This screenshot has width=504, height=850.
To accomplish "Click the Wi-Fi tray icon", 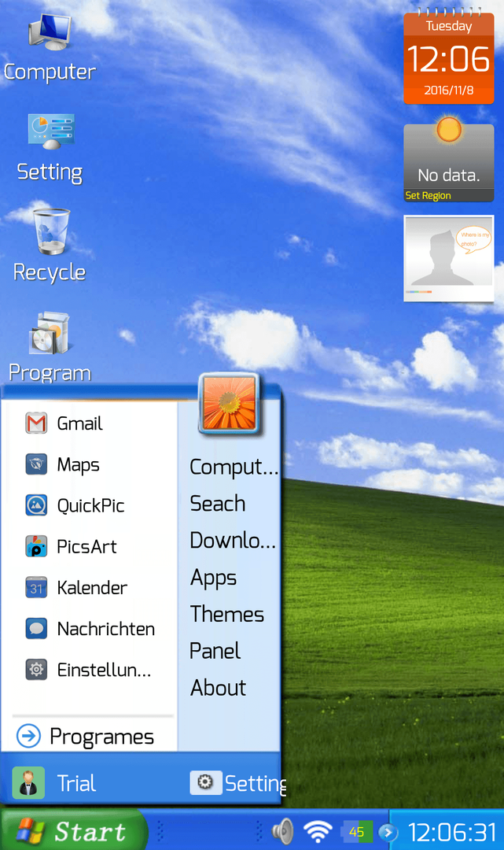I will (x=317, y=831).
